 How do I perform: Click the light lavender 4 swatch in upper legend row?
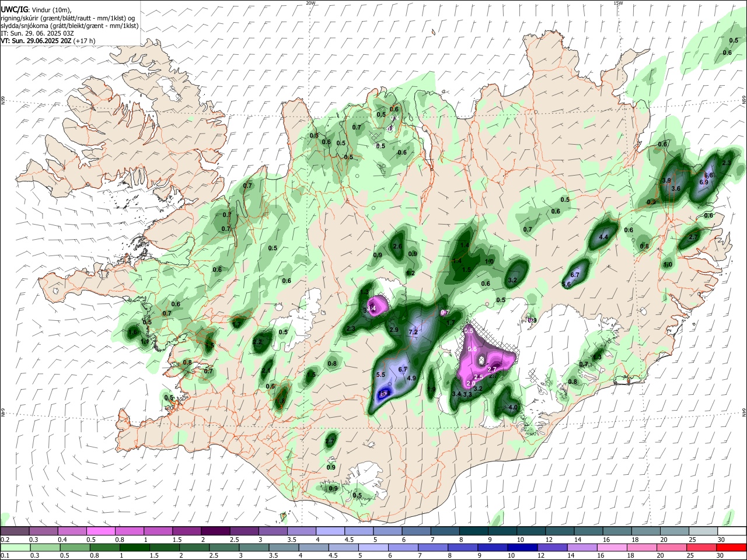(330, 531)
